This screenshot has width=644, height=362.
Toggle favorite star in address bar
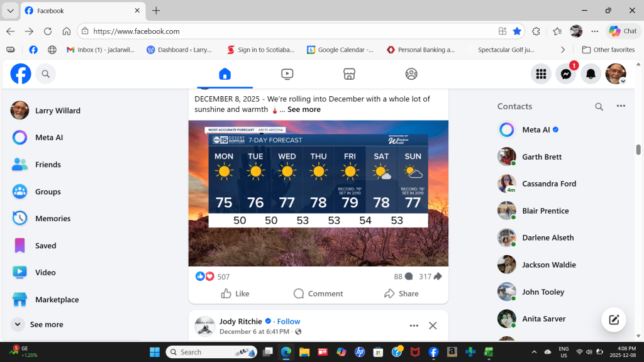pyautogui.click(x=516, y=31)
